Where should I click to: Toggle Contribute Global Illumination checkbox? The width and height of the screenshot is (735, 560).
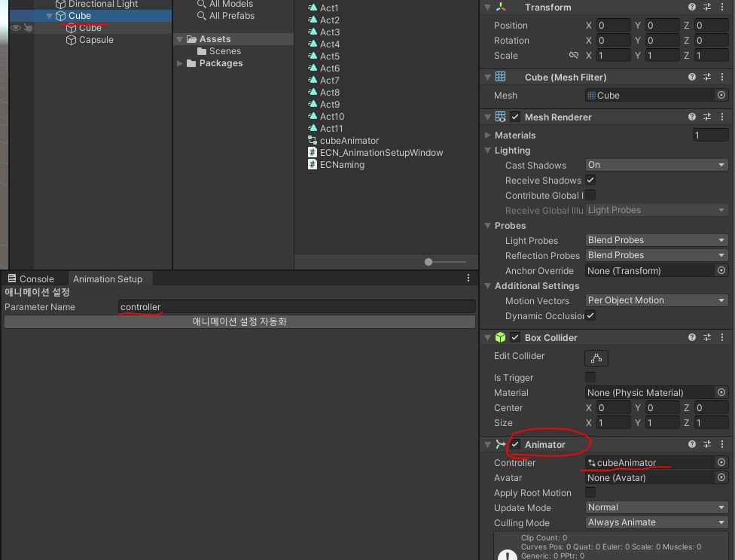pyautogui.click(x=590, y=195)
